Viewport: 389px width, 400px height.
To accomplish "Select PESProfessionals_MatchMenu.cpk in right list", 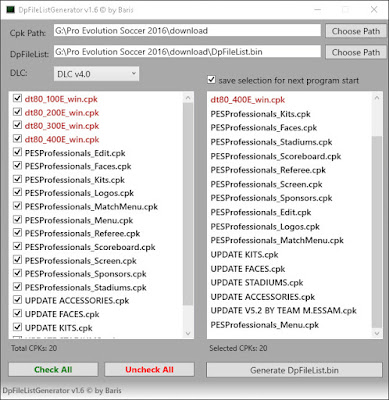I will pyautogui.click(x=277, y=240).
